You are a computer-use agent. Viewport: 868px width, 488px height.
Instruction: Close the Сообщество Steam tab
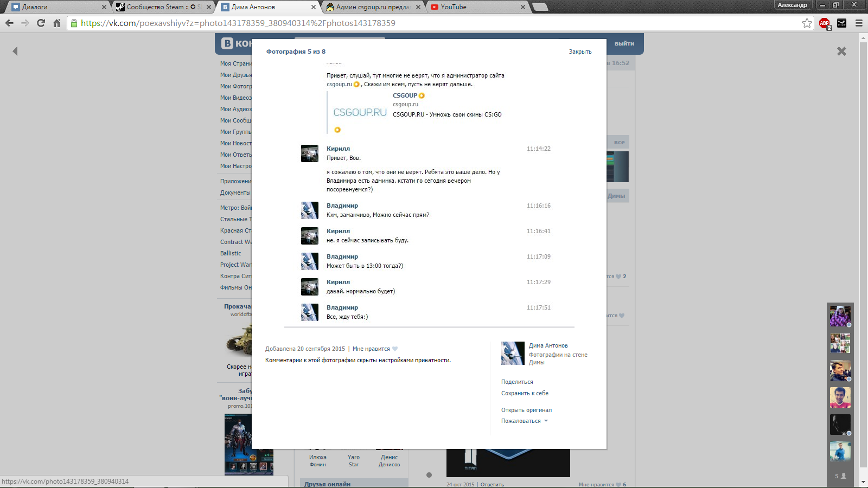pyautogui.click(x=209, y=7)
